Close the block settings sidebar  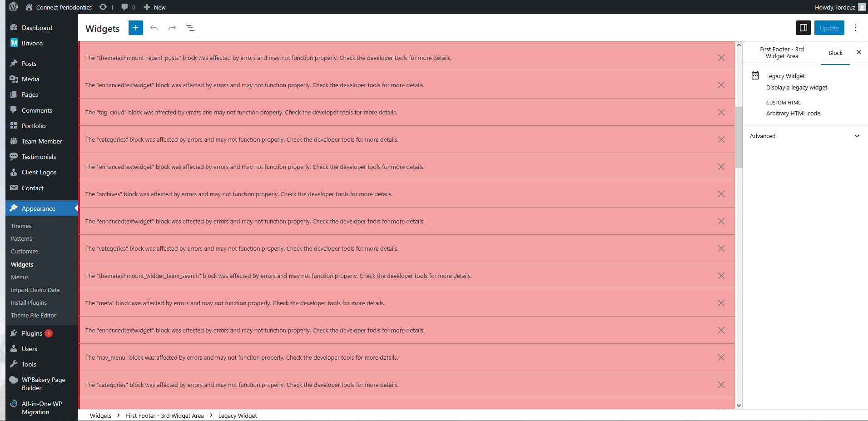point(858,52)
